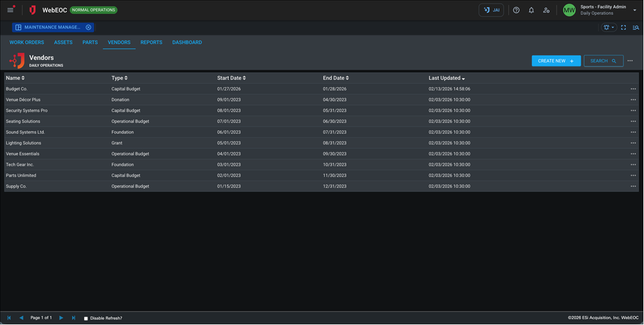Viewport: 644px width, 325px height.
Task: Open the help question mark icon
Action: [516, 10]
